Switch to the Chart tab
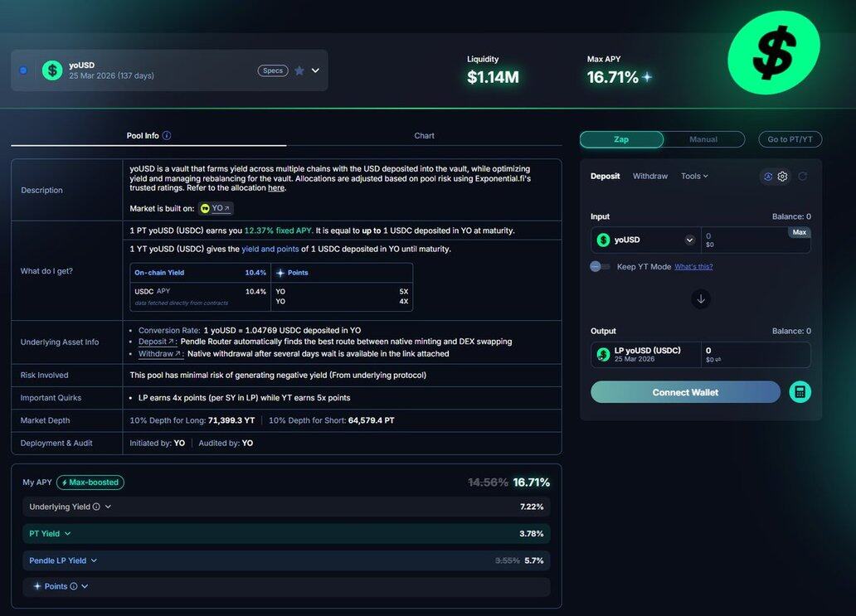 click(424, 136)
